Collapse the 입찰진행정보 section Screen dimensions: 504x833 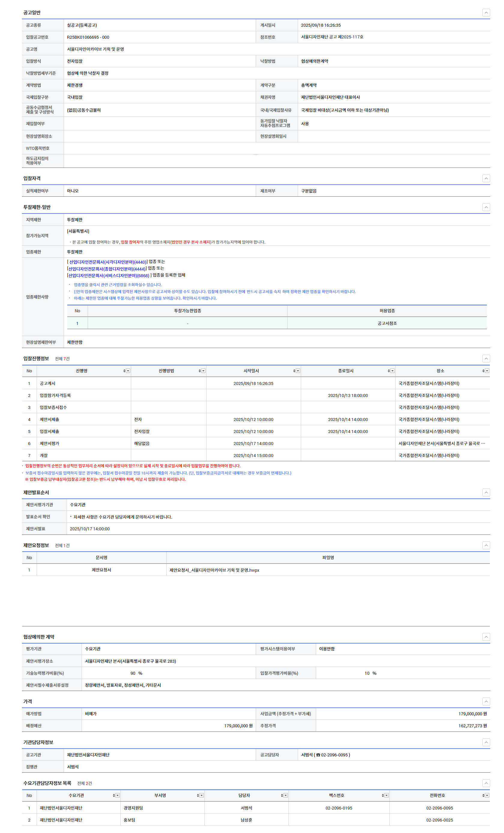(486, 358)
